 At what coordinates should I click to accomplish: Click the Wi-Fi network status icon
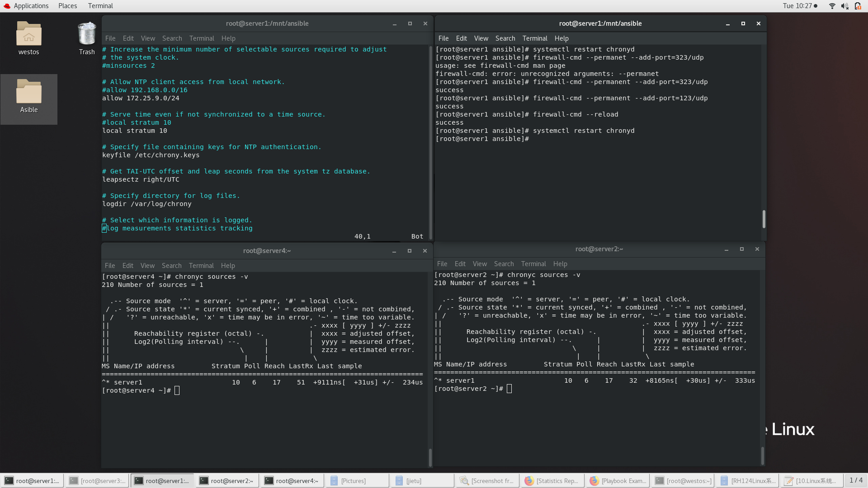pyautogui.click(x=832, y=6)
